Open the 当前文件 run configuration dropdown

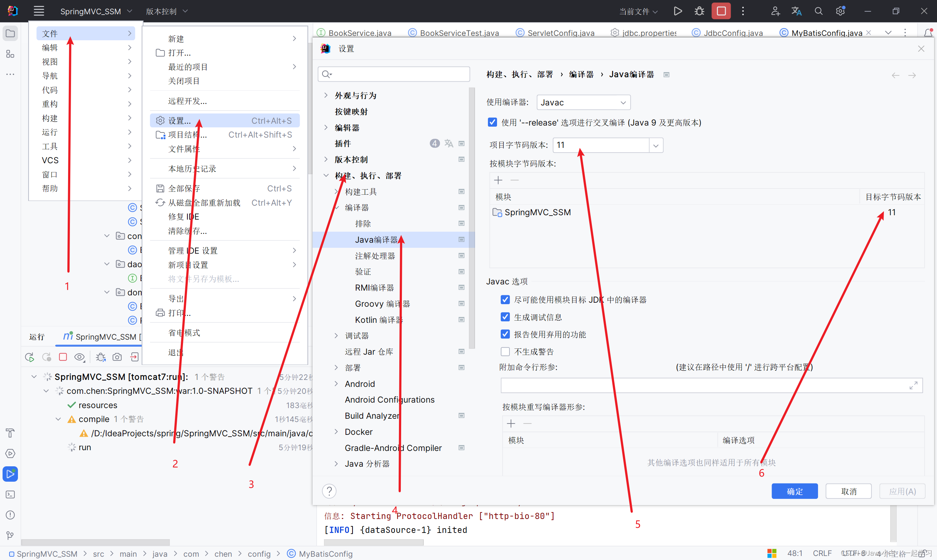(x=638, y=11)
